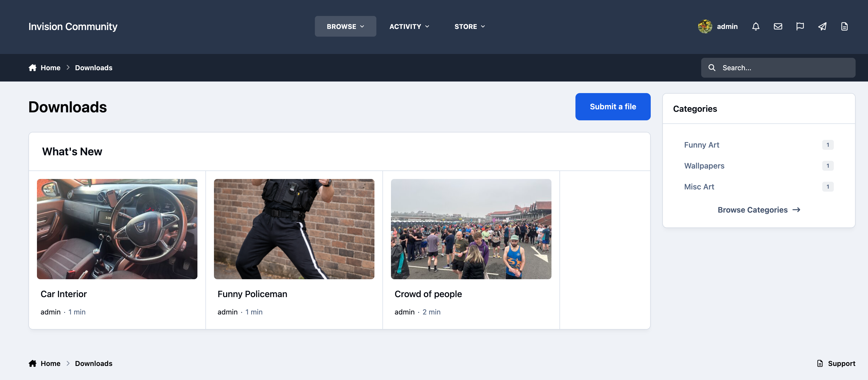
Task: Expand the Store dropdown menu
Action: point(469,26)
